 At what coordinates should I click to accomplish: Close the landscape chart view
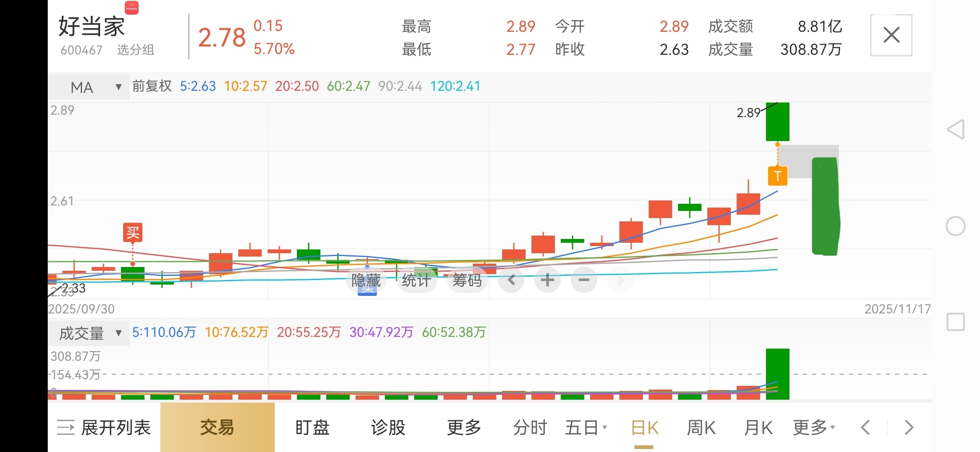[x=891, y=35]
